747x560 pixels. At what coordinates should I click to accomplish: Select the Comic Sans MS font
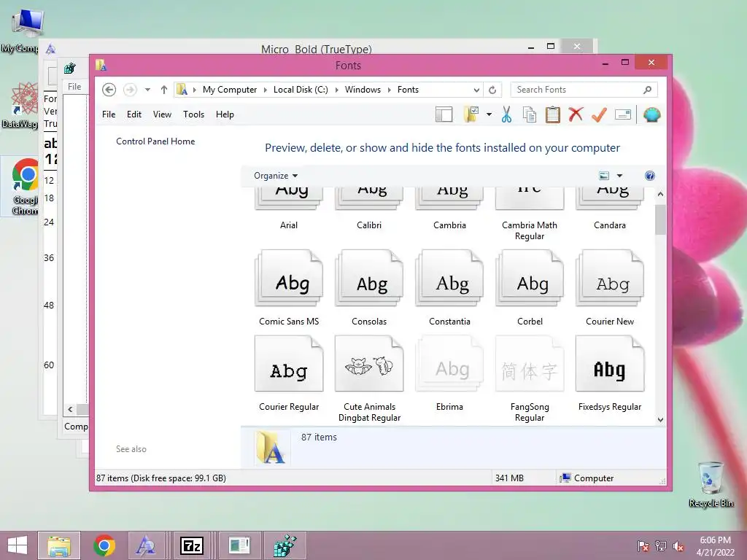(x=289, y=288)
